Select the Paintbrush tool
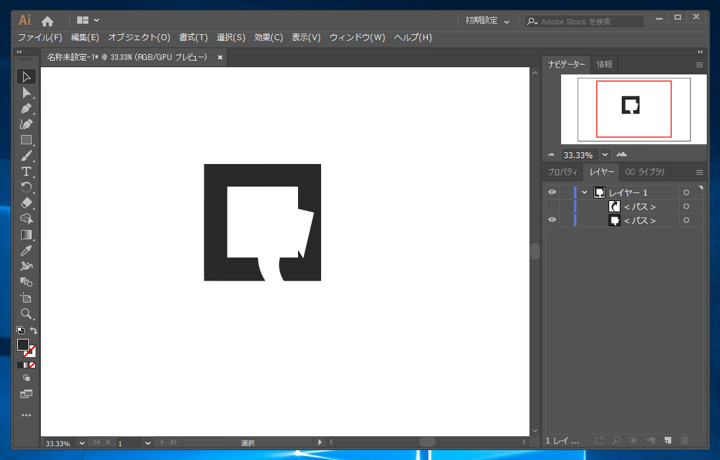 (x=26, y=156)
